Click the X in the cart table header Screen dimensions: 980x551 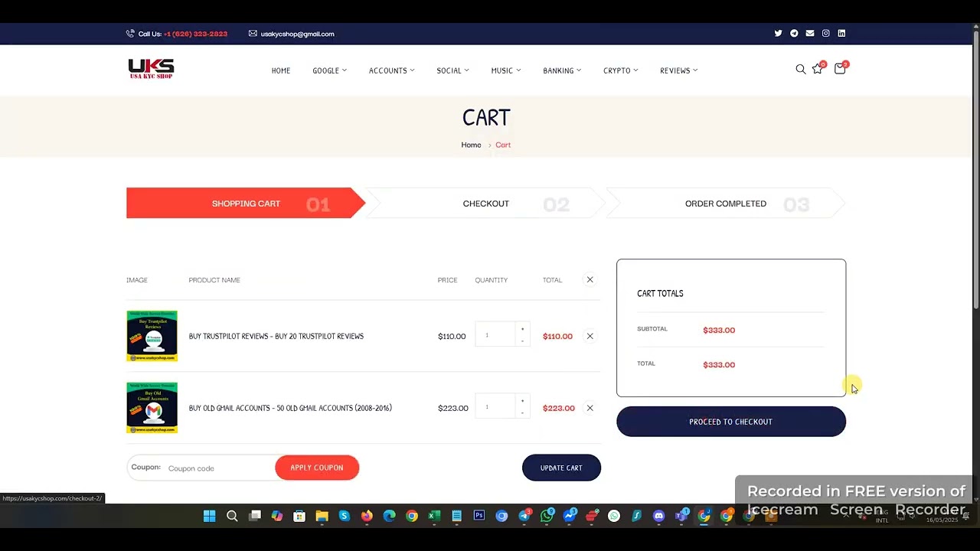[x=590, y=279]
